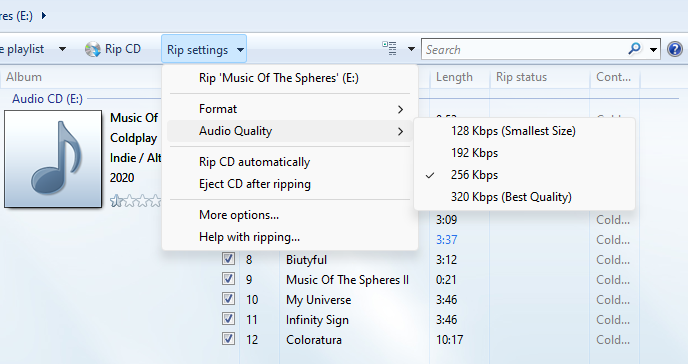The height and width of the screenshot is (364, 688).
Task: Toggle the checkbox for track 12 Coloratura
Action: [x=228, y=339]
